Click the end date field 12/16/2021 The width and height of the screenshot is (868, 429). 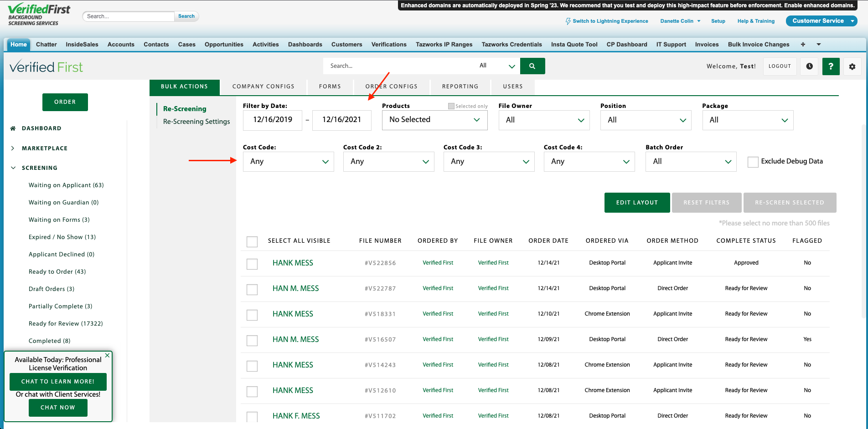point(342,120)
